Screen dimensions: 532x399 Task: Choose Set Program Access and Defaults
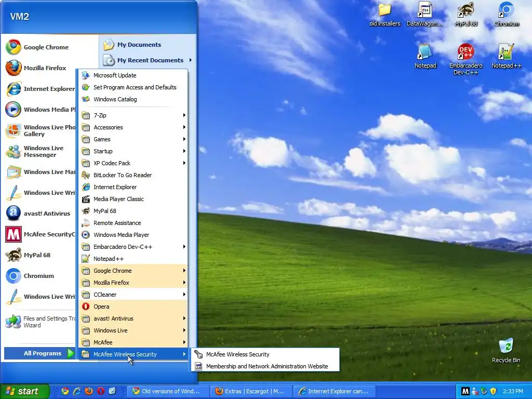pyautogui.click(x=134, y=87)
